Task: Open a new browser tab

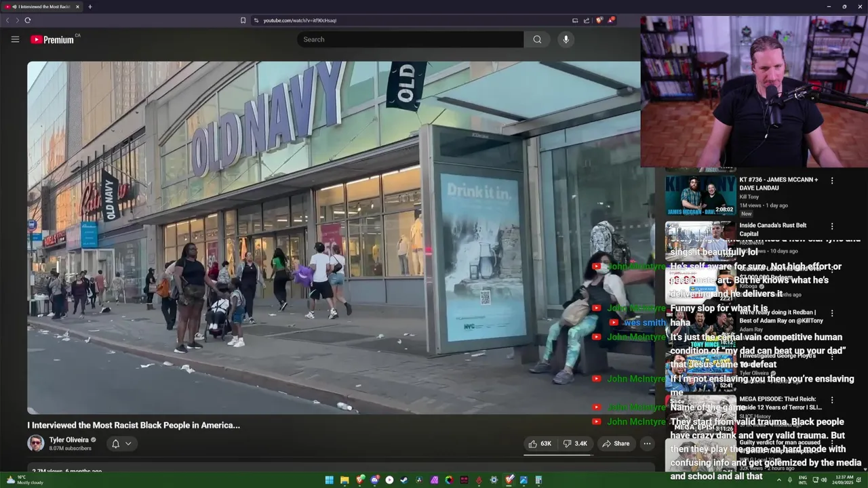Action: click(x=90, y=7)
